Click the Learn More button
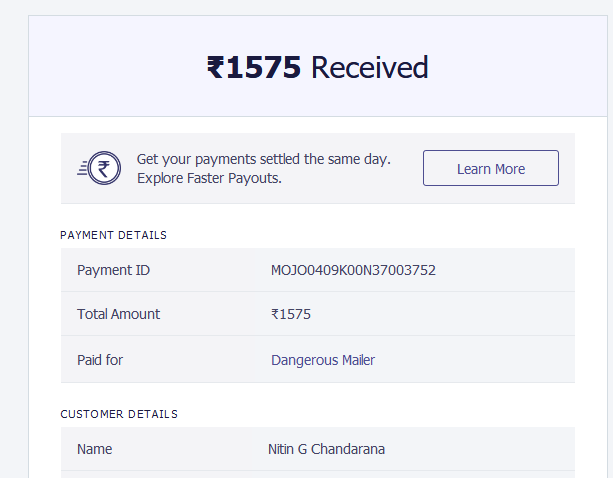The height and width of the screenshot is (478, 613). (491, 168)
